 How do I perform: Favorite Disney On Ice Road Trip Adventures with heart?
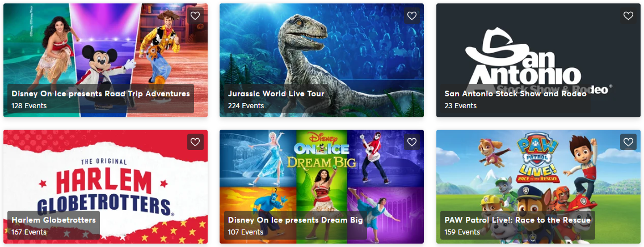pos(195,16)
